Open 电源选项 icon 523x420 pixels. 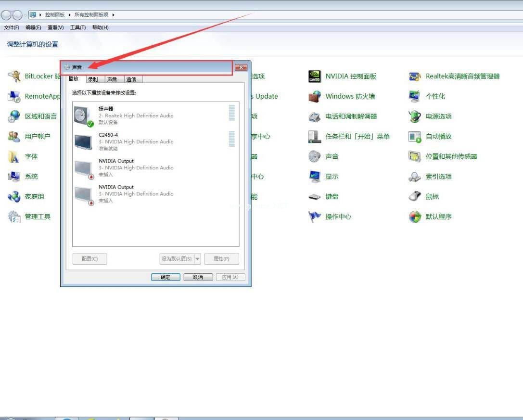point(415,116)
